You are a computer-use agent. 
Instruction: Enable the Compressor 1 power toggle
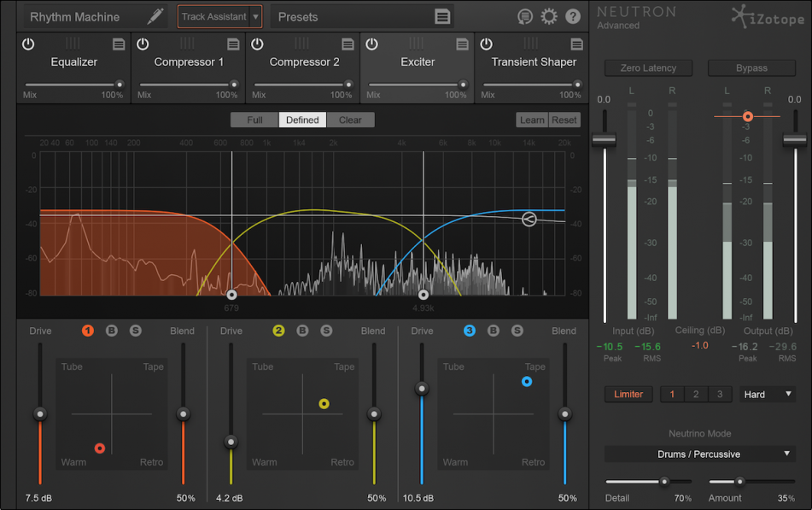(142, 44)
